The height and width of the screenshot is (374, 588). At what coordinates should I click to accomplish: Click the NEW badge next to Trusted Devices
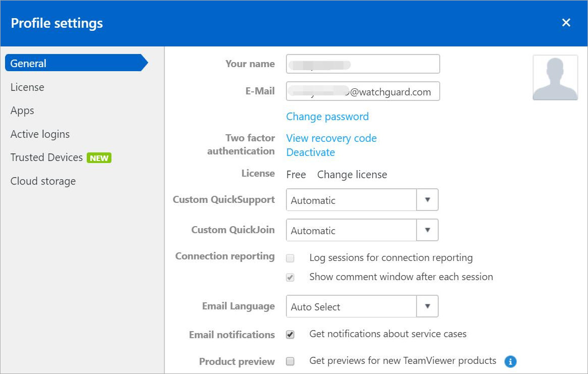99,157
